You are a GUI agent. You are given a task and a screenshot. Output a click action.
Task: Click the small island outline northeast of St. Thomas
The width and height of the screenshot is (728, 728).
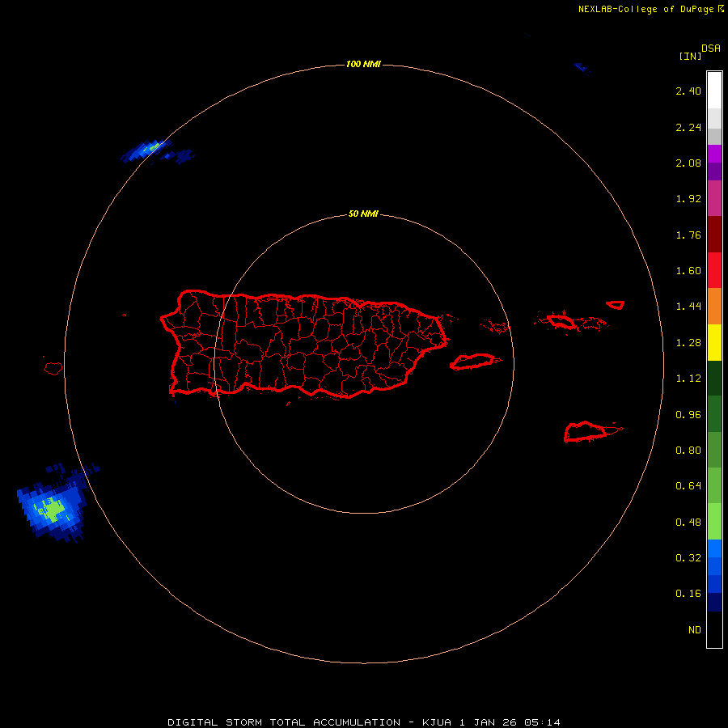pyautogui.click(x=616, y=305)
